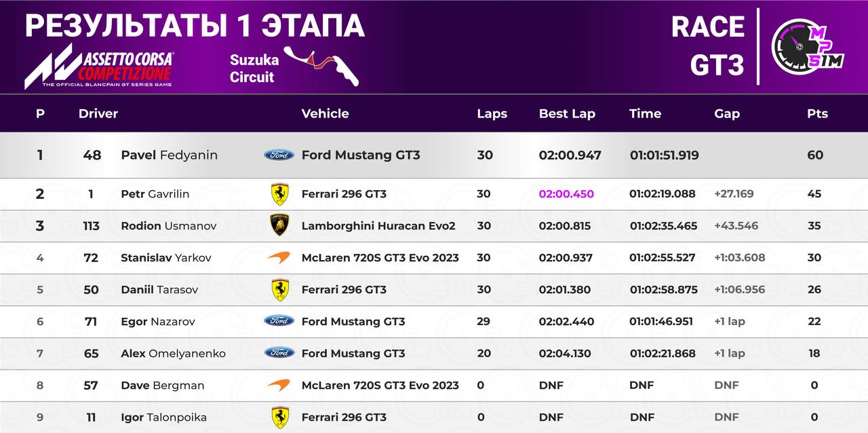Click the 35 points value
This screenshot has width=868, height=433.
pyautogui.click(x=814, y=226)
